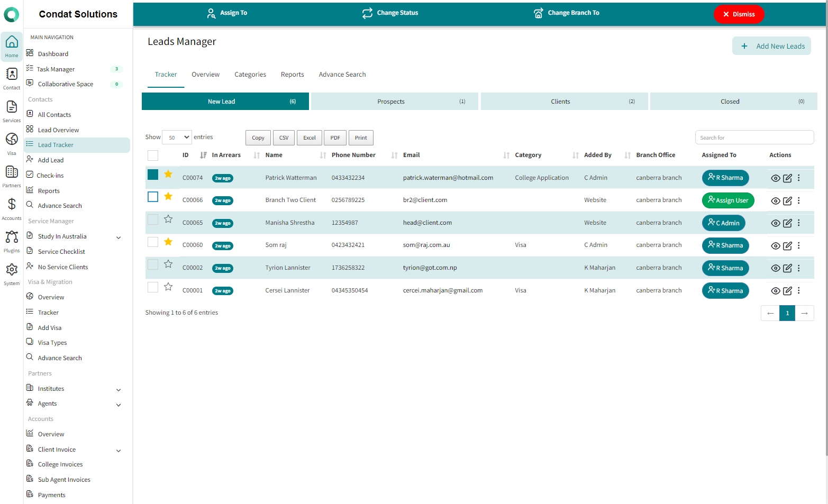Open the Clients status tab
The height and width of the screenshot is (504, 828).
point(564,102)
